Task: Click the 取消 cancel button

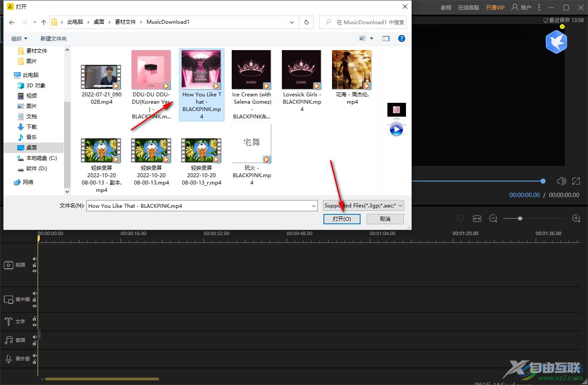Action: coord(385,219)
